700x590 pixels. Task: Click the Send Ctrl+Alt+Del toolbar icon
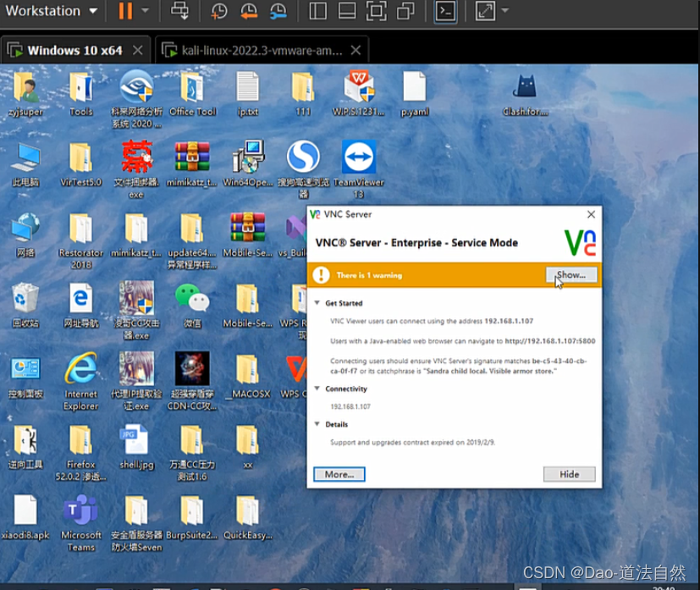179,11
